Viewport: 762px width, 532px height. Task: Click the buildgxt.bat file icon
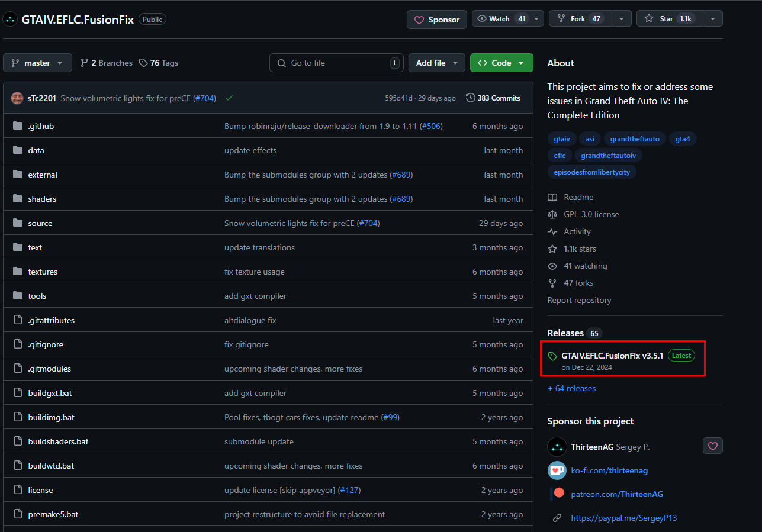click(17, 393)
